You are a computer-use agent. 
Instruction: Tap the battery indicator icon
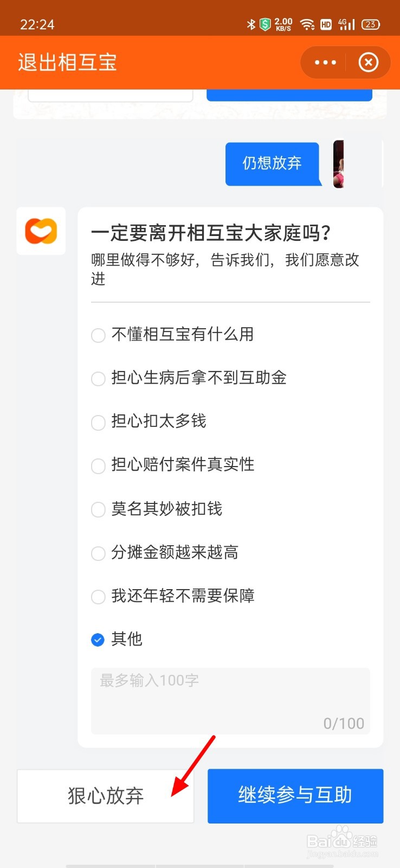pyautogui.click(x=371, y=24)
